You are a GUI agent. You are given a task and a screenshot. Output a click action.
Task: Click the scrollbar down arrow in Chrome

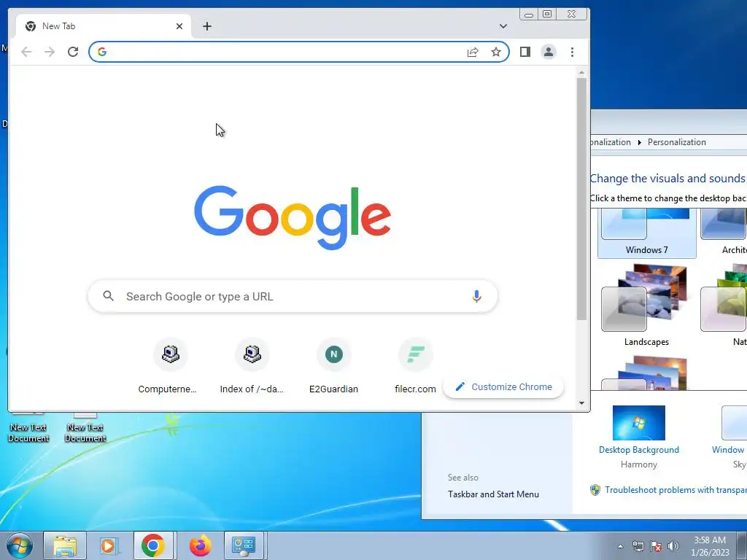tap(581, 402)
